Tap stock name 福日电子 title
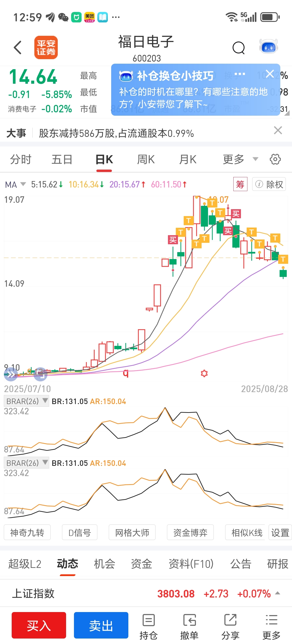 (146, 42)
